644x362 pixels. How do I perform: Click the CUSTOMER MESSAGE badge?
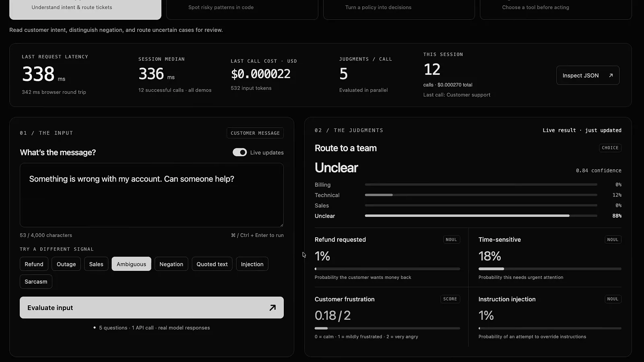click(255, 133)
